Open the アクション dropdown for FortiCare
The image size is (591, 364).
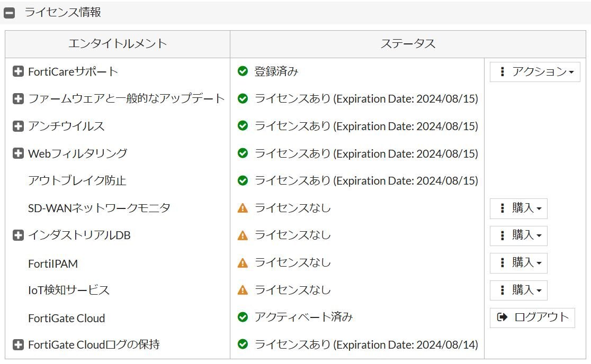pyautogui.click(x=534, y=72)
